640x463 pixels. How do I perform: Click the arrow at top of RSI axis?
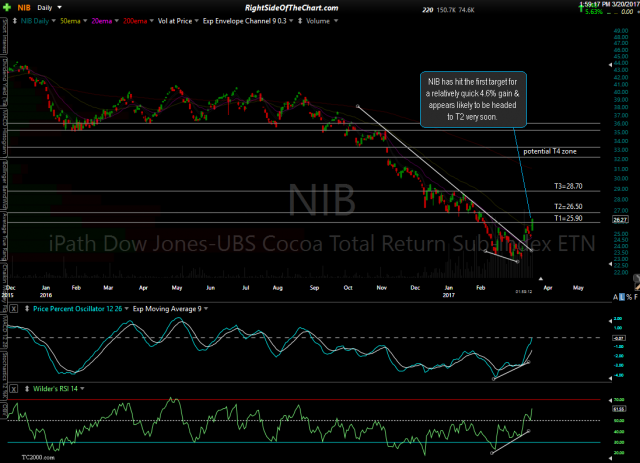[610, 401]
